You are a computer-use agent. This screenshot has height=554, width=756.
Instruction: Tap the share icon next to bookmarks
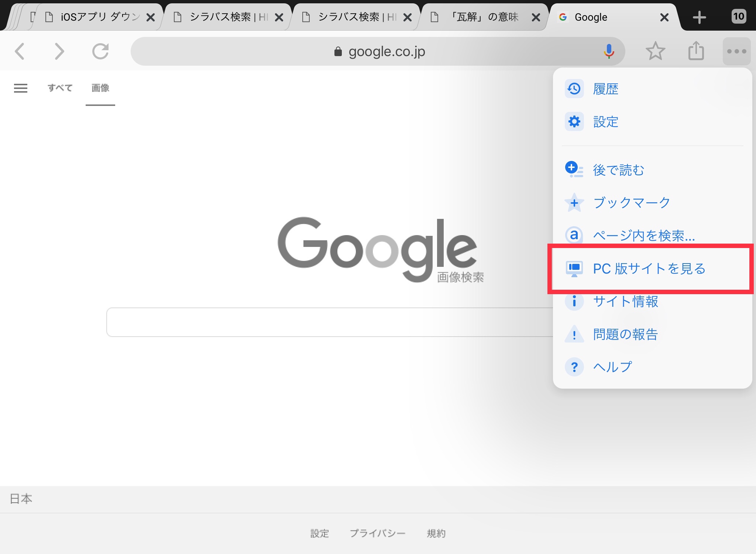(x=696, y=51)
